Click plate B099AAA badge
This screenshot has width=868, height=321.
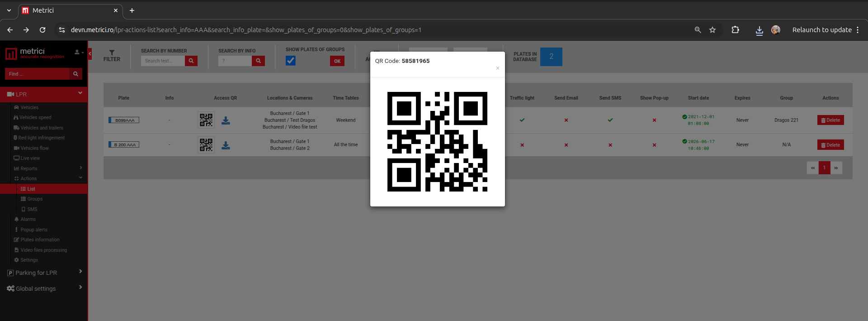(x=124, y=120)
